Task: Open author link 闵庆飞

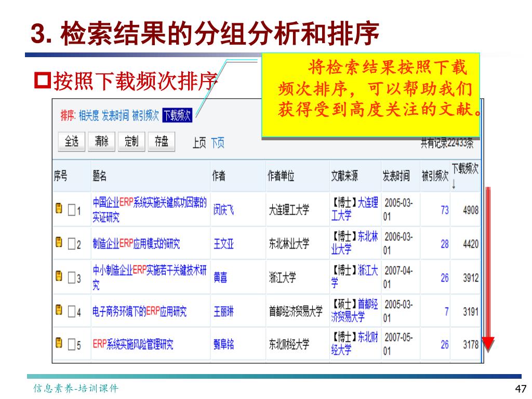Action: [223, 210]
